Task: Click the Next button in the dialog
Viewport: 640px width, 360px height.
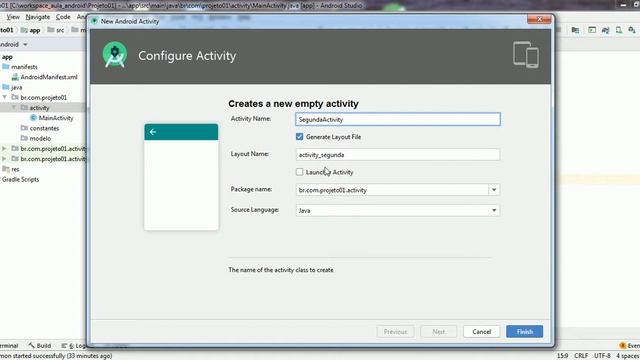Action: point(439,331)
